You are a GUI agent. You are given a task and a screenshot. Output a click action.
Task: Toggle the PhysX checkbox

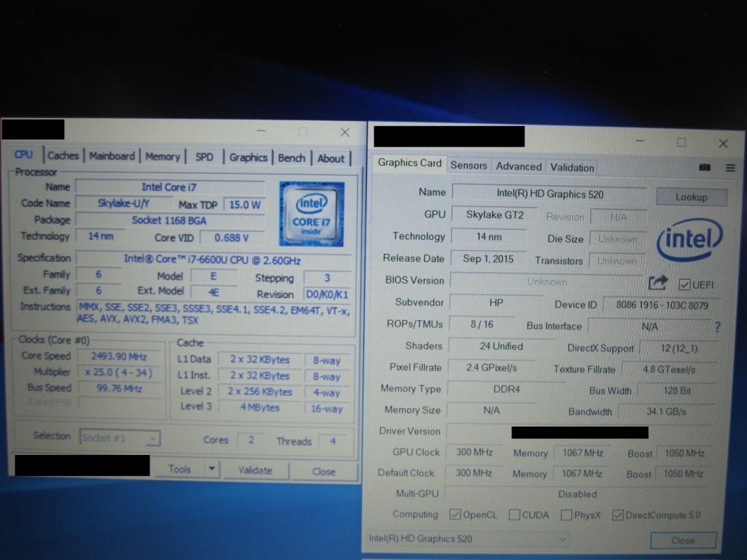coord(566,515)
